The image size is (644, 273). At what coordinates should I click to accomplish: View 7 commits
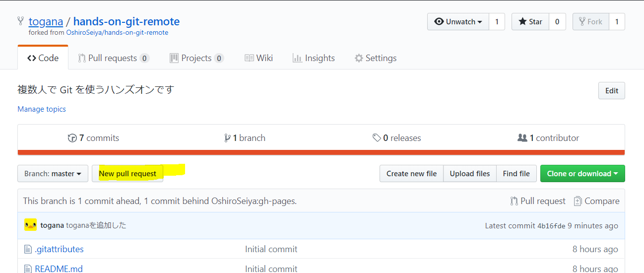pyautogui.click(x=93, y=138)
